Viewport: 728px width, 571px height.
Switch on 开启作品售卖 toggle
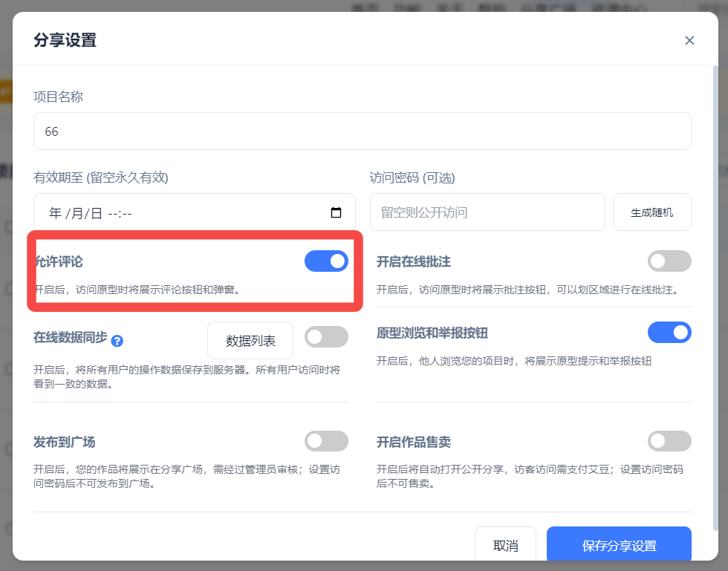coord(669,441)
